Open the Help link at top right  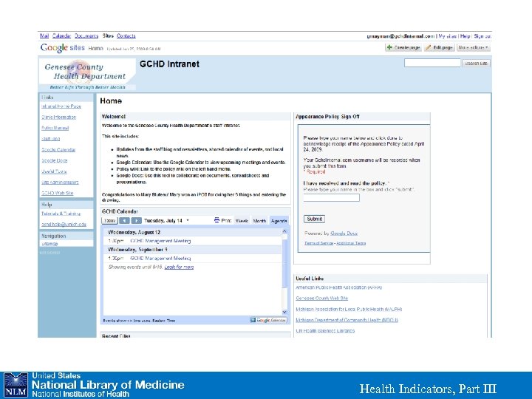click(465, 36)
